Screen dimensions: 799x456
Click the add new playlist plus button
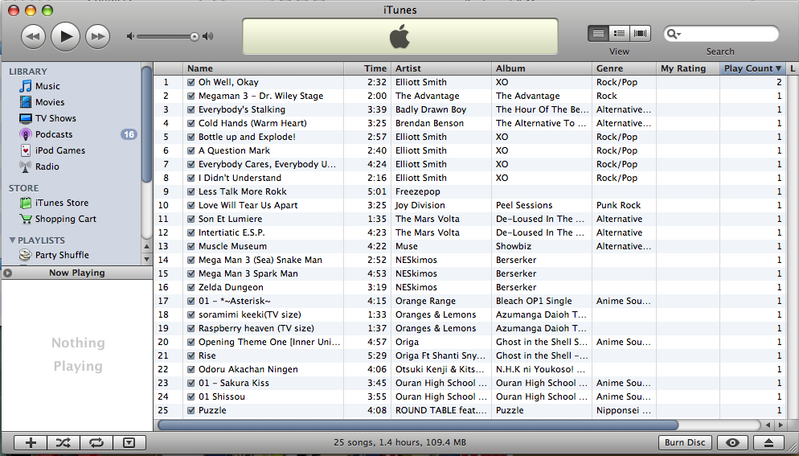[31, 442]
